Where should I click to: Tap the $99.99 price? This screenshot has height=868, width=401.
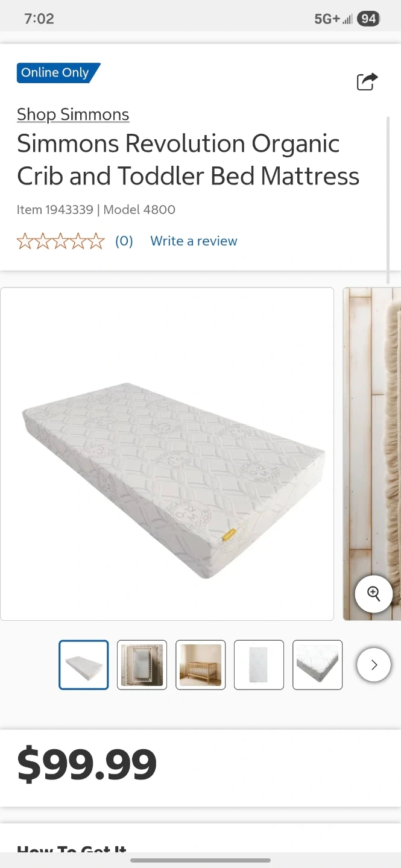point(87,764)
